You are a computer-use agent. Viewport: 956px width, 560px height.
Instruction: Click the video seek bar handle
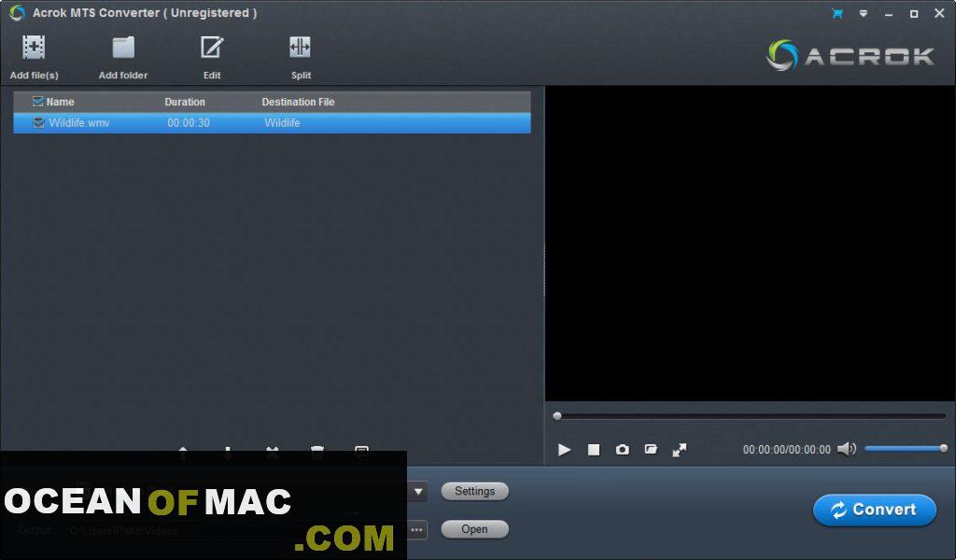556,416
